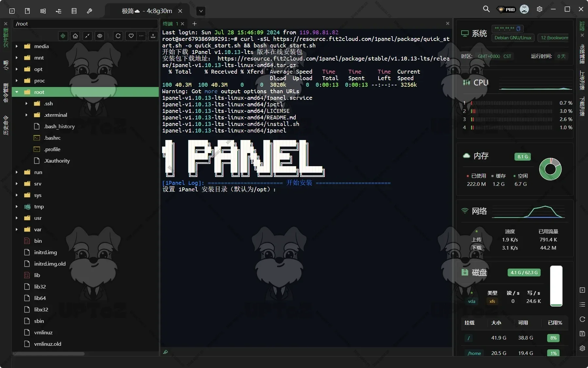Click the 4.1 G / 62.3 G disk badge
The height and width of the screenshot is (368, 588).
coord(524,272)
